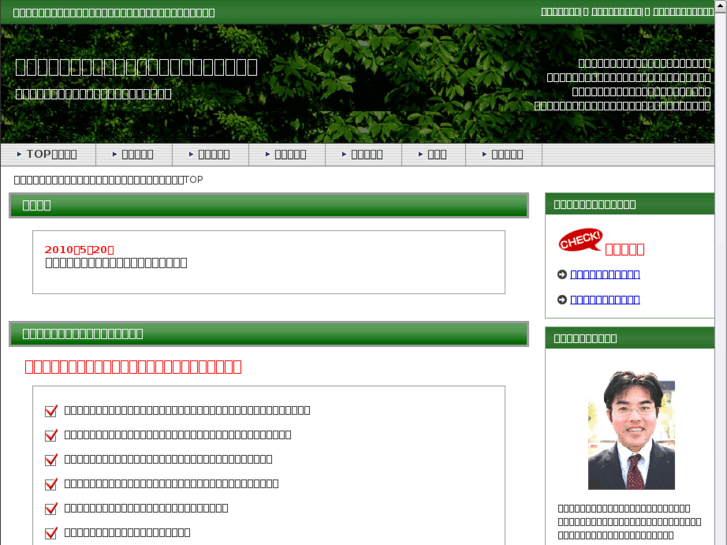Open the first utility link in top-right header
Viewport: 727px width, 545px height.
(561, 12)
